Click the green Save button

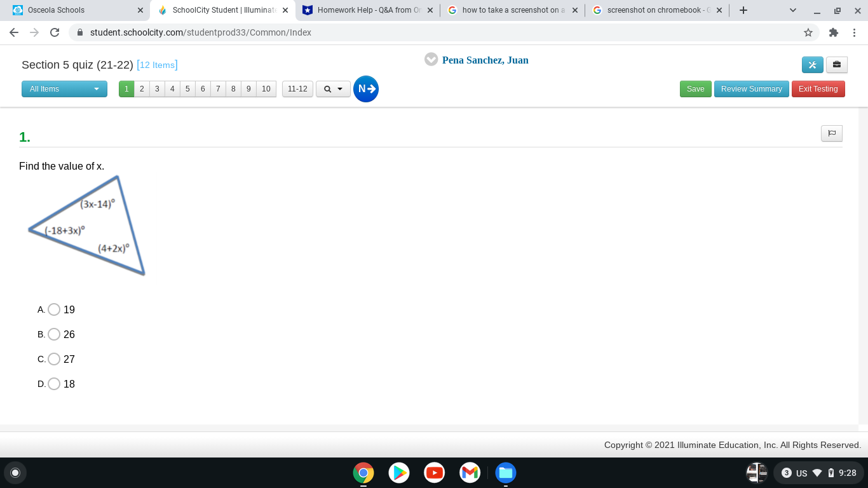tap(696, 89)
